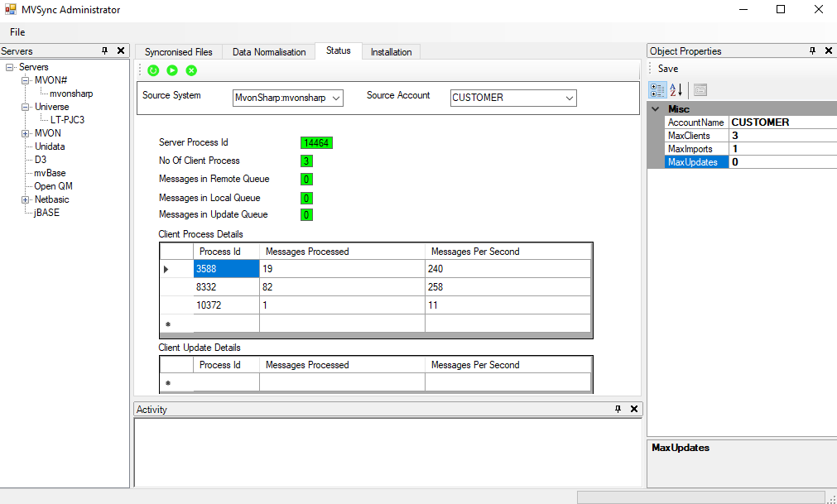Image resolution: width=837 pixels, height=504 pixels.
Task: Click Client Process Details Process Id column header
Action: click(226, 252)
